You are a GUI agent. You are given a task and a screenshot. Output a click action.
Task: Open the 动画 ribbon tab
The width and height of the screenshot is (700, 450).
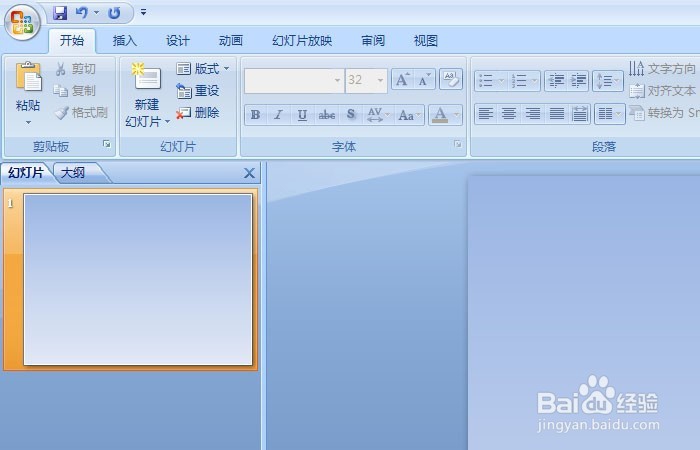coord(230,41)
